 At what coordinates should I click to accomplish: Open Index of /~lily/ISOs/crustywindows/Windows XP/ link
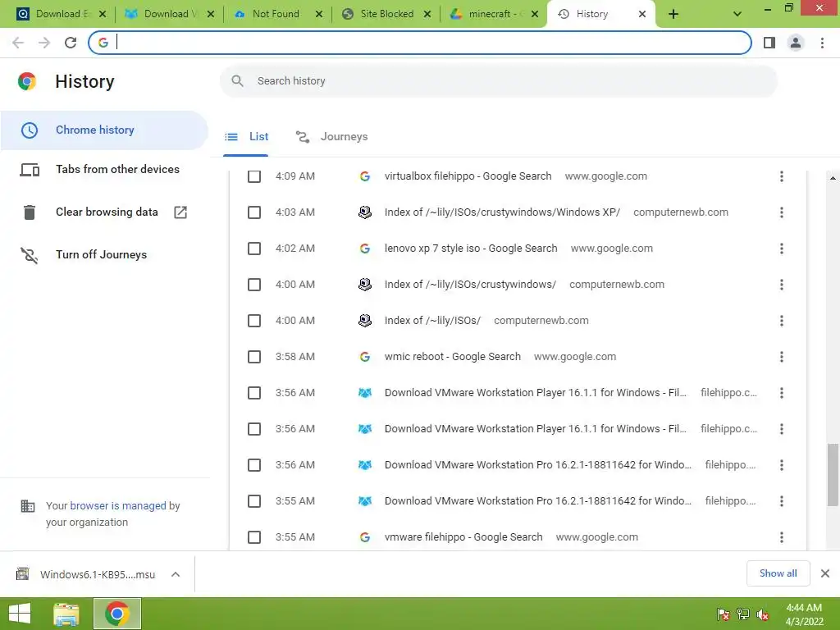[x=502, y=212]
